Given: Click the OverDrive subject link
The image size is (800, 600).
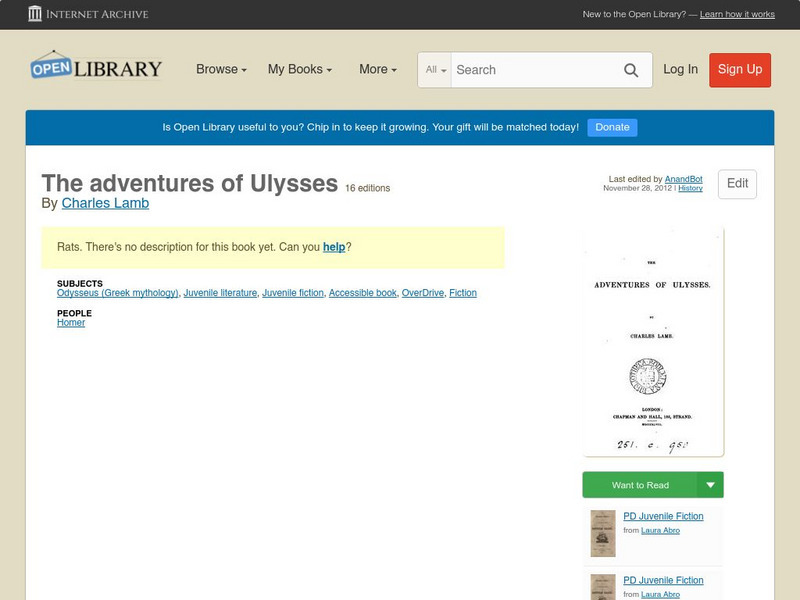Looking at the screenshot, I should point(421,292).
